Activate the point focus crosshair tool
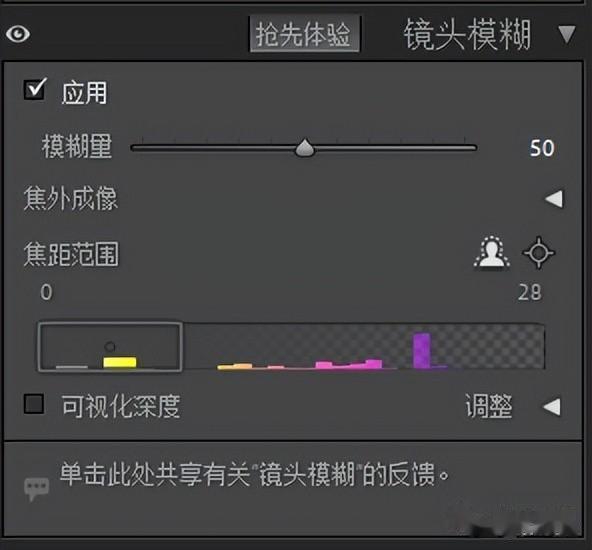The width and height of the screenshot is (592, 550). 538,253
